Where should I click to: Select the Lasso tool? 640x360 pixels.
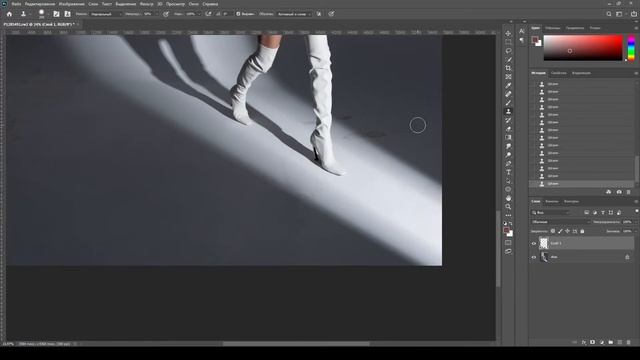point(508,51)
